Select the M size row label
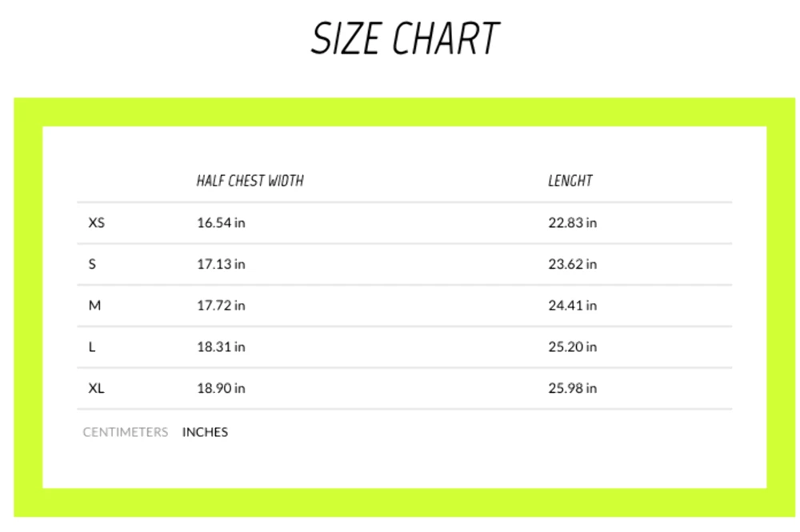800x532 pixels. 94,306
